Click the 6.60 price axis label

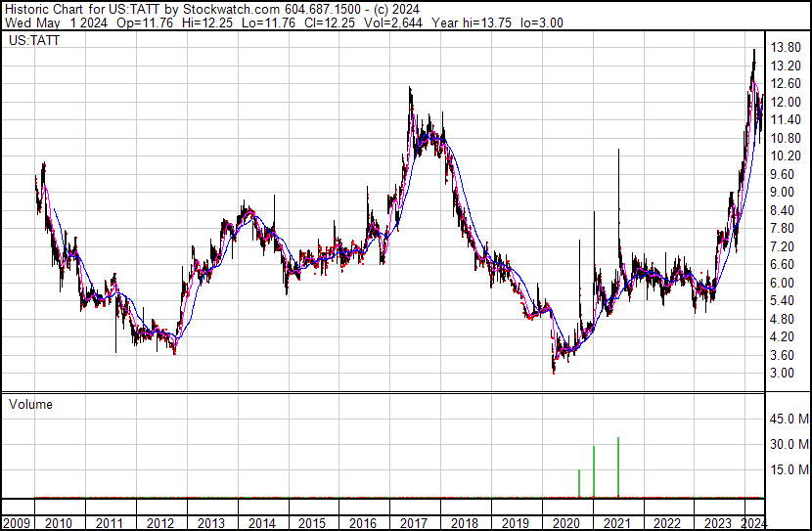pos(783,264)
